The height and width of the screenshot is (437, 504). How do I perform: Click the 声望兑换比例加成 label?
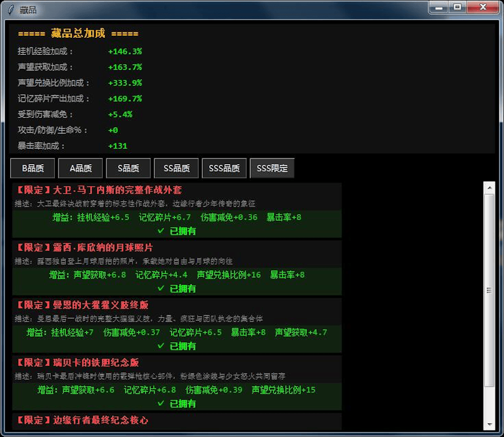click(53, 83)
